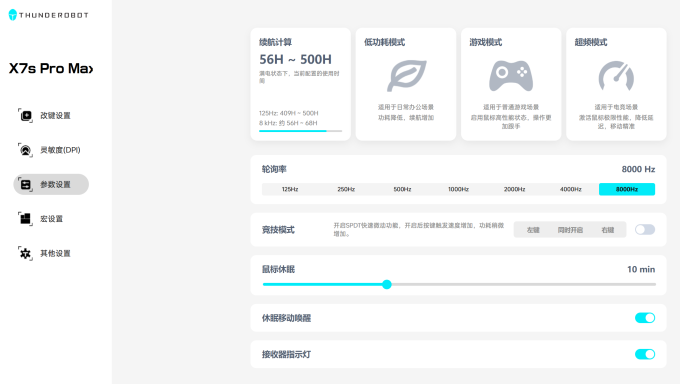Turn off 接收器指示灯 toggle
Viewport: 680px width, 384px height.
pyautogui.click(x=645, y=354)
